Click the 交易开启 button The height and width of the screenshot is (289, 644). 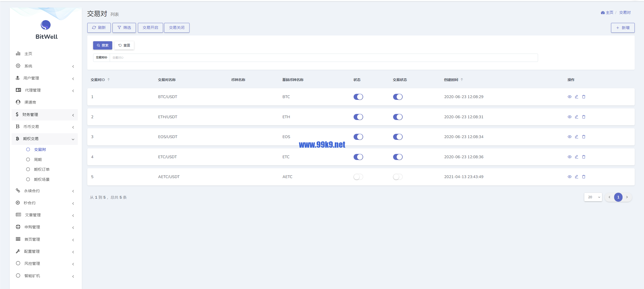coord(150,28)
